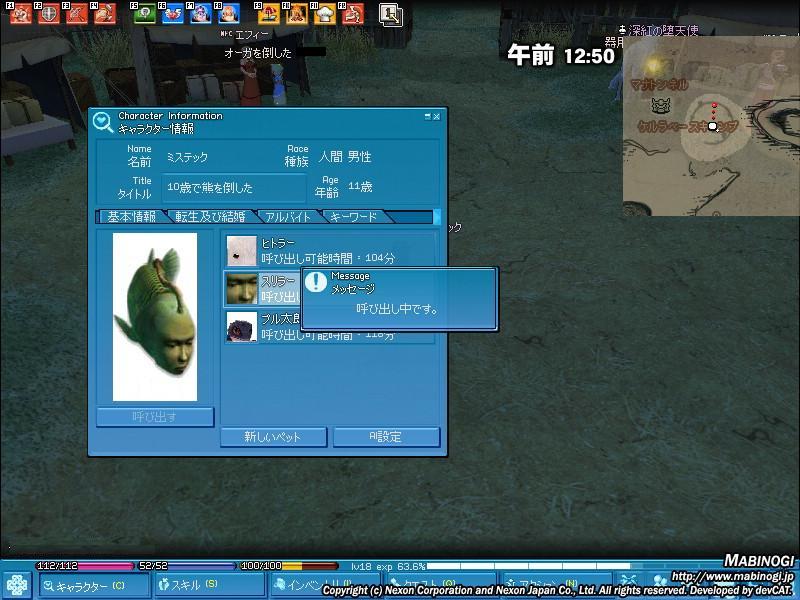
Task: Click the crossed tools icon in bottom bar
Action: click(x=629, y=582)
